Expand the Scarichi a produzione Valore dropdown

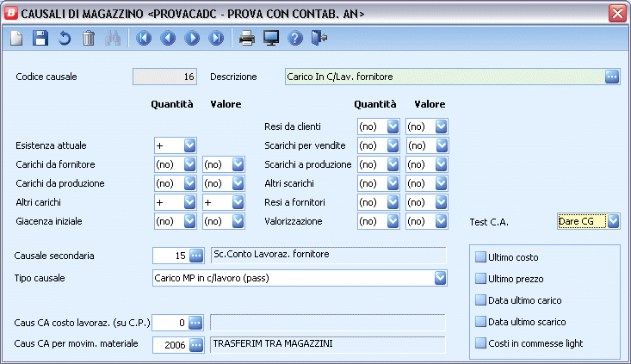click(x=441, y=164)
